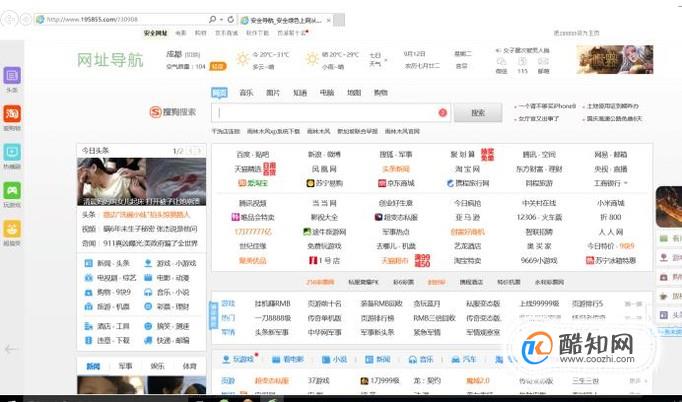Click the 游戏·小游戏 category icon

point(148,263)
